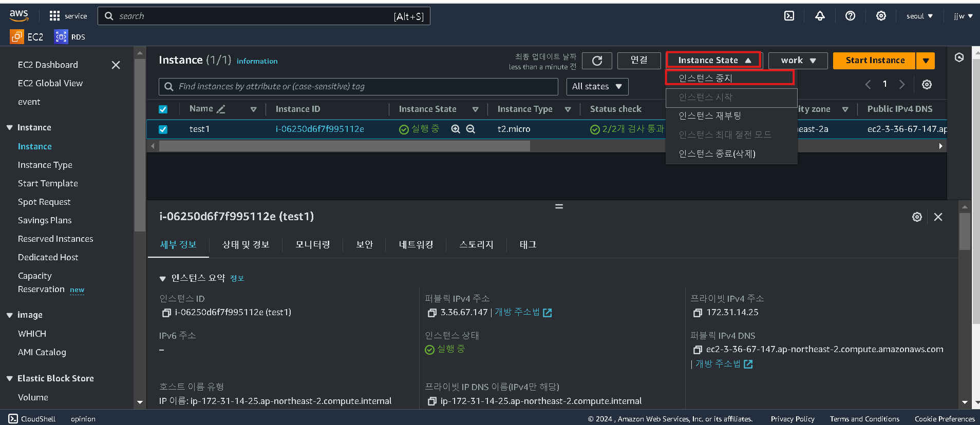Refresh the instance list

[597, 61]
